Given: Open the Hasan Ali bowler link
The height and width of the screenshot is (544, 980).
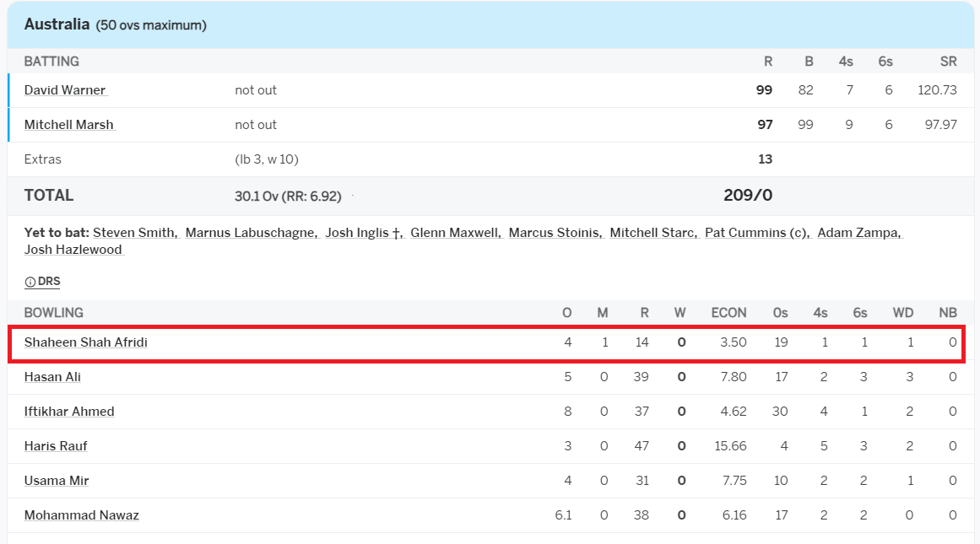Looking at the screenshot, I should [52, 377].
